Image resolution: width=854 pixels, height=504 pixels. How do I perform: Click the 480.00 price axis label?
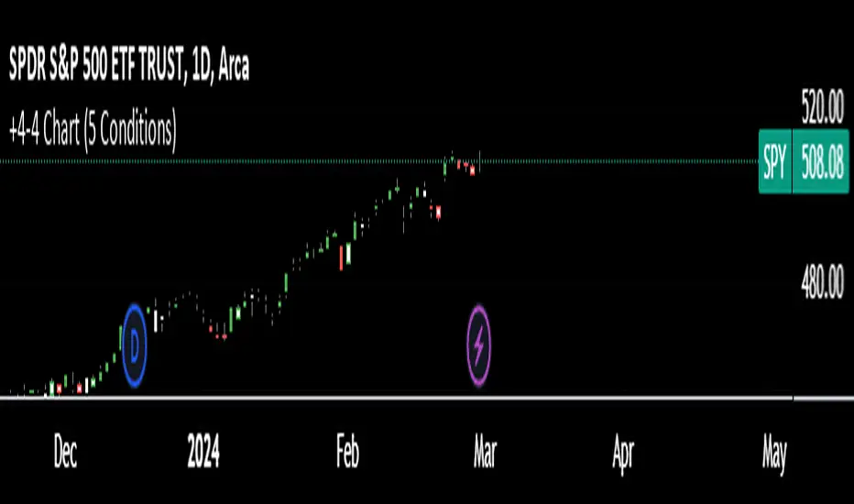tap(823, 281)
